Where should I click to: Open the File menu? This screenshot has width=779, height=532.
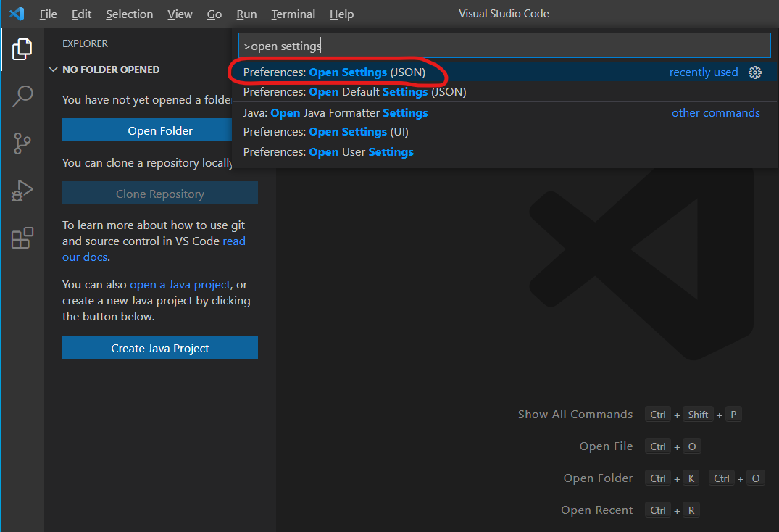click(x=49, y=14)
